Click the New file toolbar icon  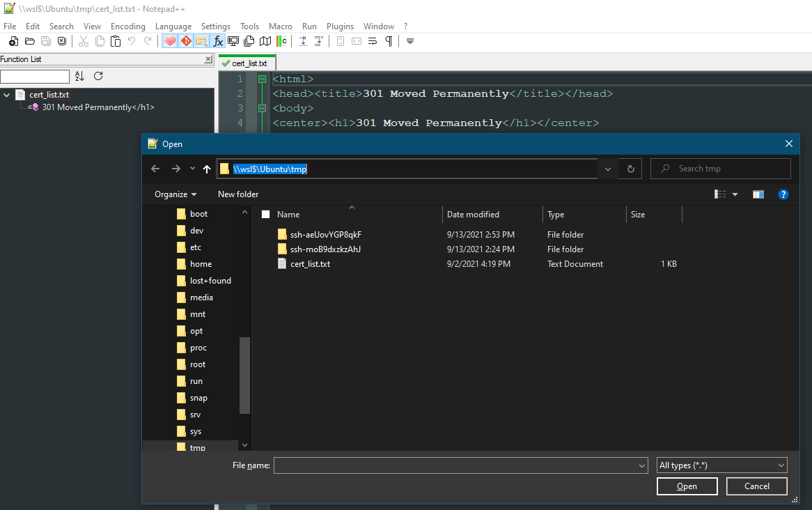coord(13,42)
